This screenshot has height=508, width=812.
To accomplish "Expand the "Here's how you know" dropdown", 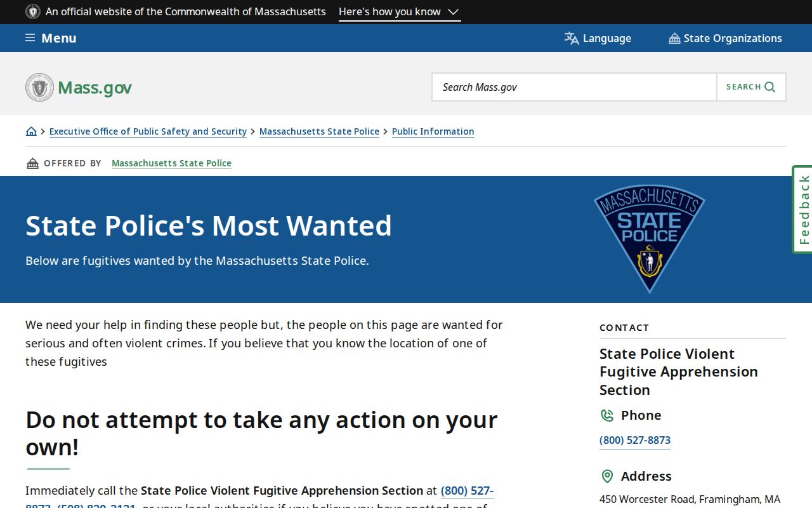I will (399, 11).
